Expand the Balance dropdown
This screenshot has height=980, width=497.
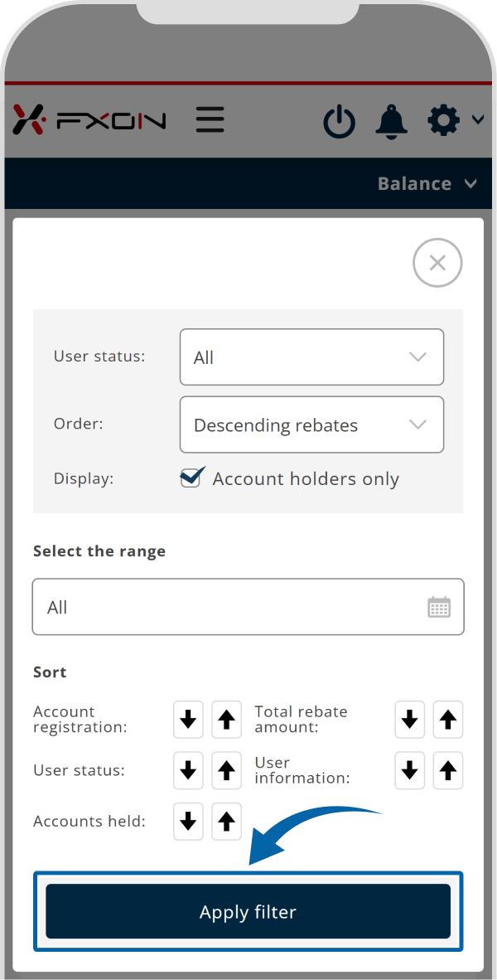[x=427, y=183]
